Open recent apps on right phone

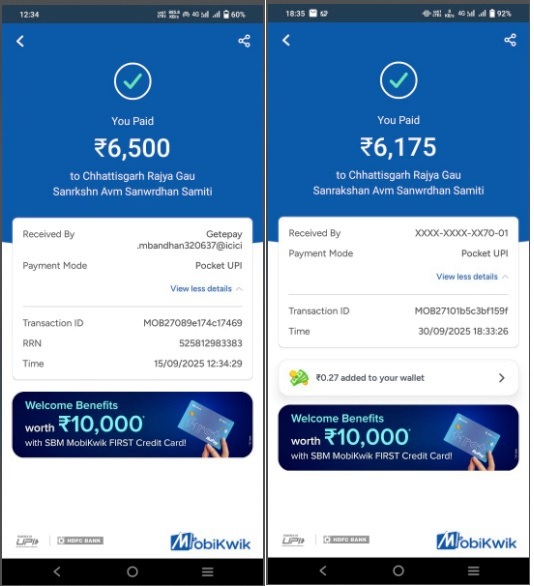[473, 570]
